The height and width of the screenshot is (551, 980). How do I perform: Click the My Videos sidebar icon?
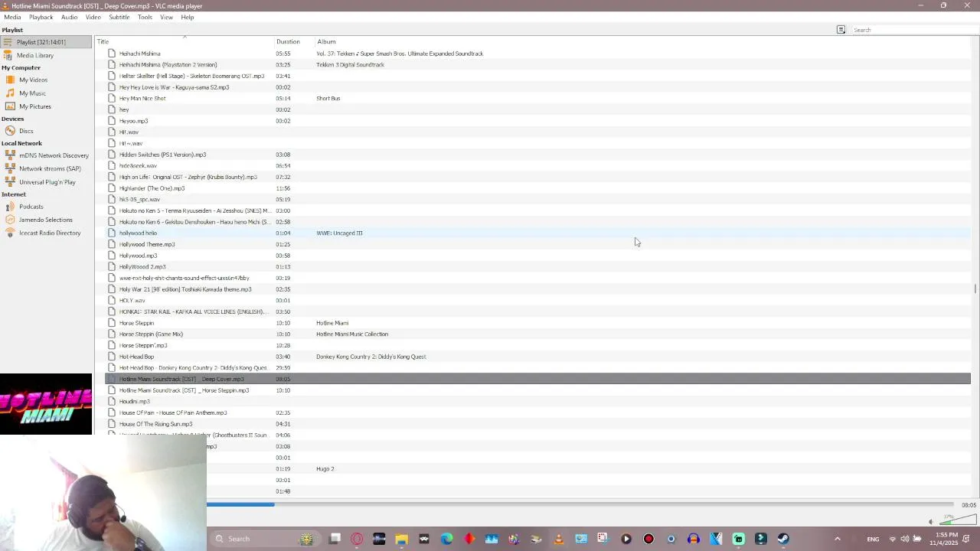point(10,80)
